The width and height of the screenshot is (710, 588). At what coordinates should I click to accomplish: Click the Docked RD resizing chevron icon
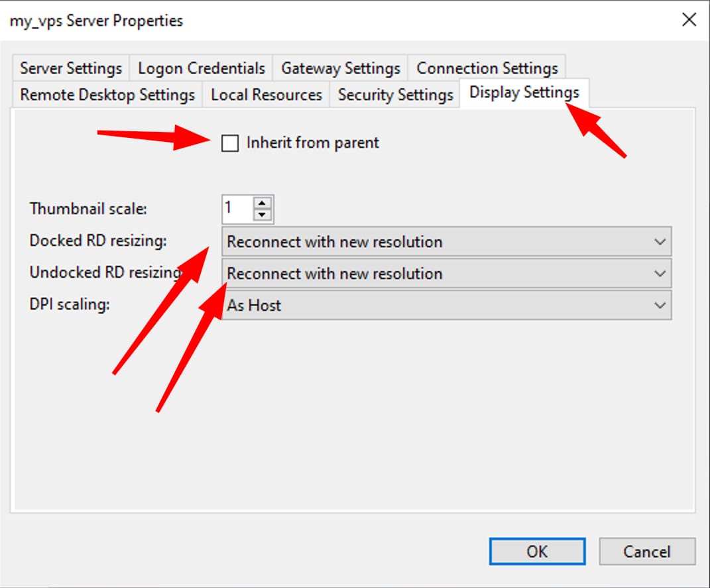click(x=660, y=241)
